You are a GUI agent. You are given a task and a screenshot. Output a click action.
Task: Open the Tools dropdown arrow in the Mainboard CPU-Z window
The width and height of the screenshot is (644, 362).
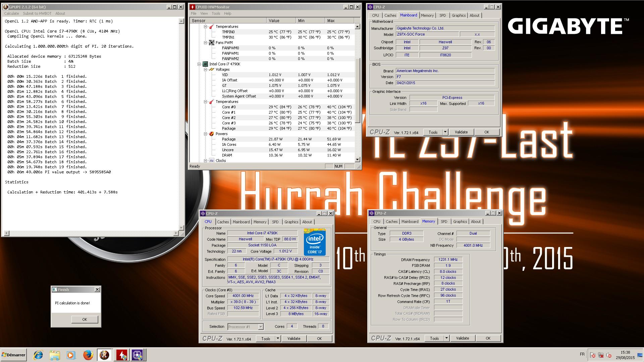[x=445, y=132]
